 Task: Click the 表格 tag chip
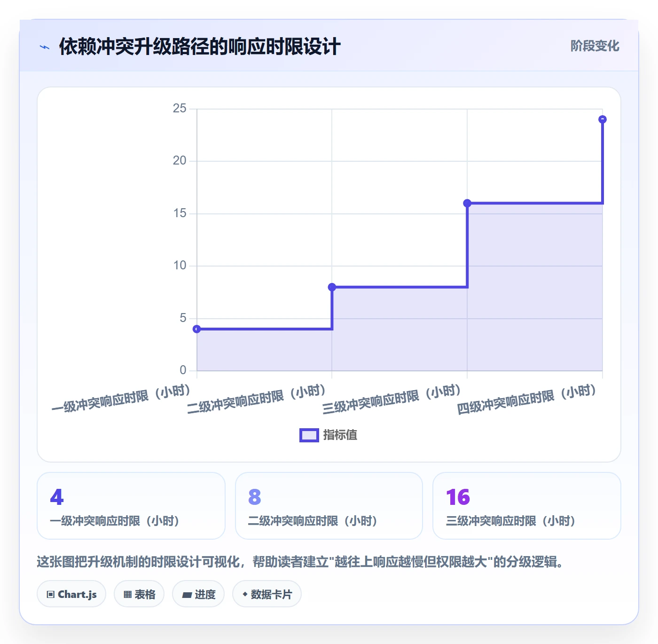click(x=139, y=594)
